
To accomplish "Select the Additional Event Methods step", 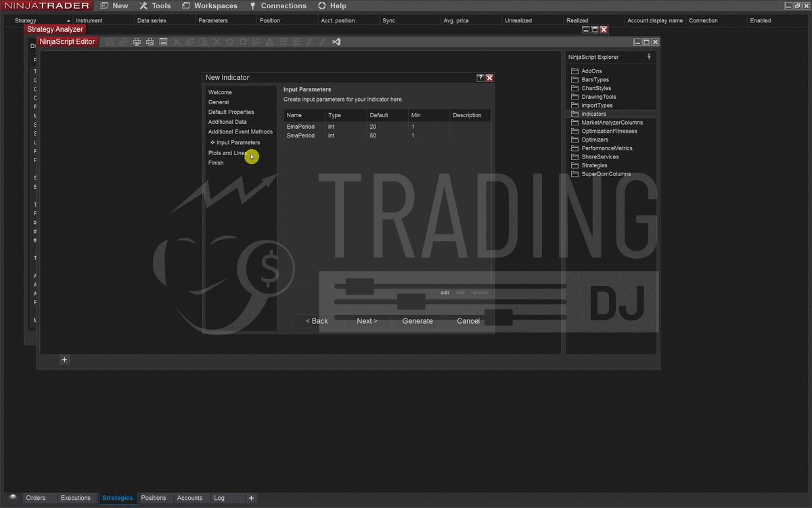I will (240, 131).
